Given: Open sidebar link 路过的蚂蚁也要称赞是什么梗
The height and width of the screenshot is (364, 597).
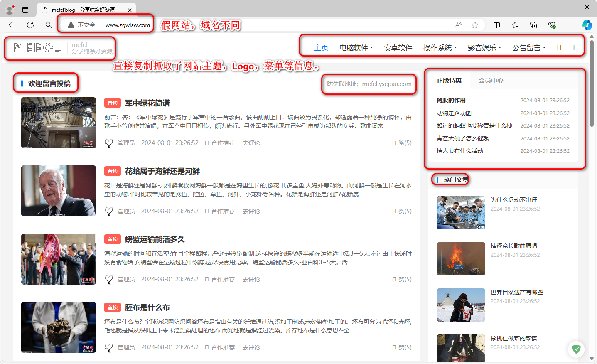Looking at the screenshot, I should 474,125.
